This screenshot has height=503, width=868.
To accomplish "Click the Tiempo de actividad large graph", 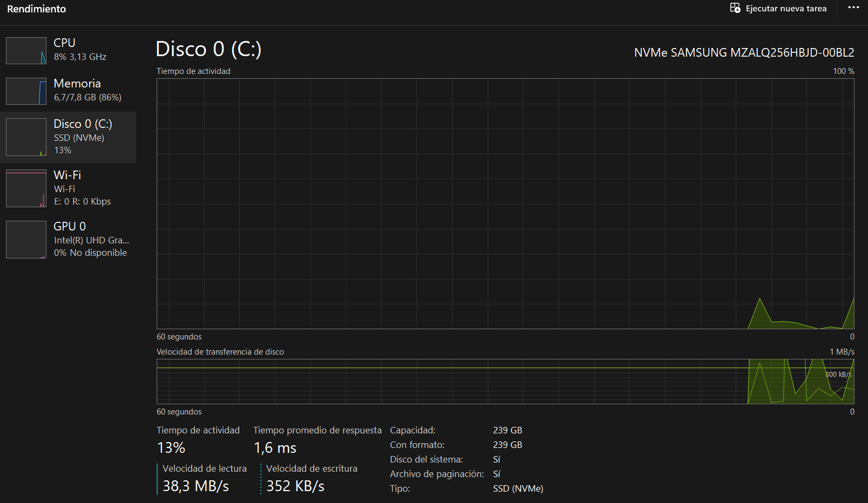I will tap(506, 203).
